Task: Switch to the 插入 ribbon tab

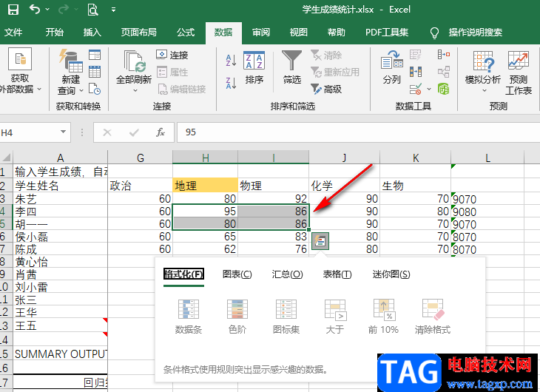Action: [92, 33]
